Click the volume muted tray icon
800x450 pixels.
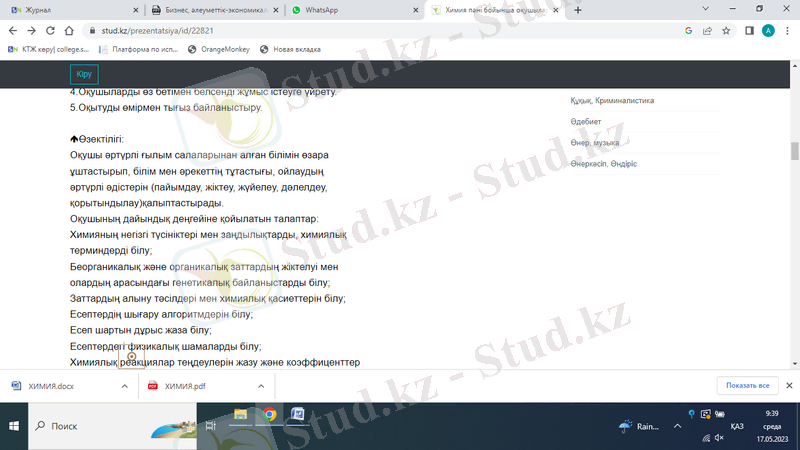719,438
